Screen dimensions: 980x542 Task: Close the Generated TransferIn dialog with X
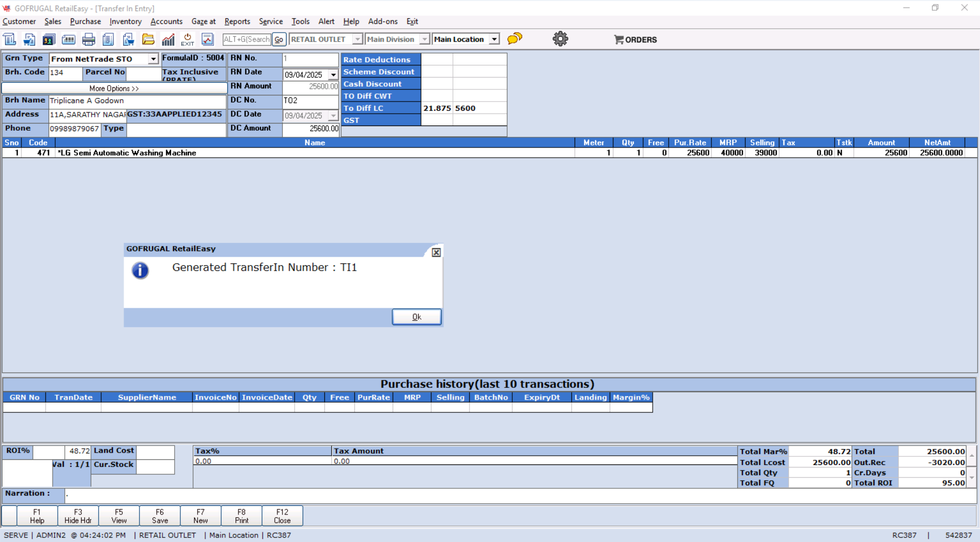coord(436,252)
